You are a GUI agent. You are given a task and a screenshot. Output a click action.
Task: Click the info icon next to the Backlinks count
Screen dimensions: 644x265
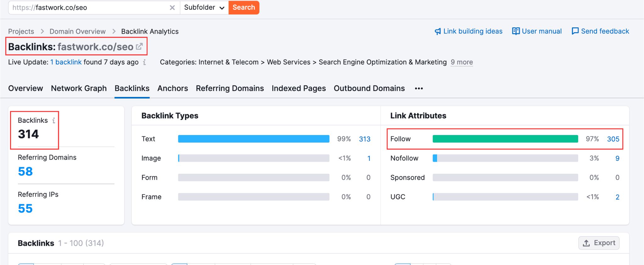click(x=54, y=121)
